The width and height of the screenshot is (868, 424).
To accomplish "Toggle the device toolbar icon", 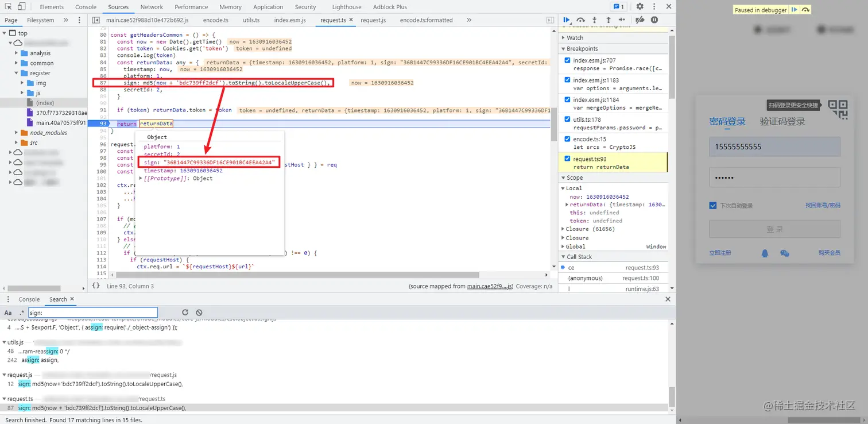I will click(x=21, y=7).
